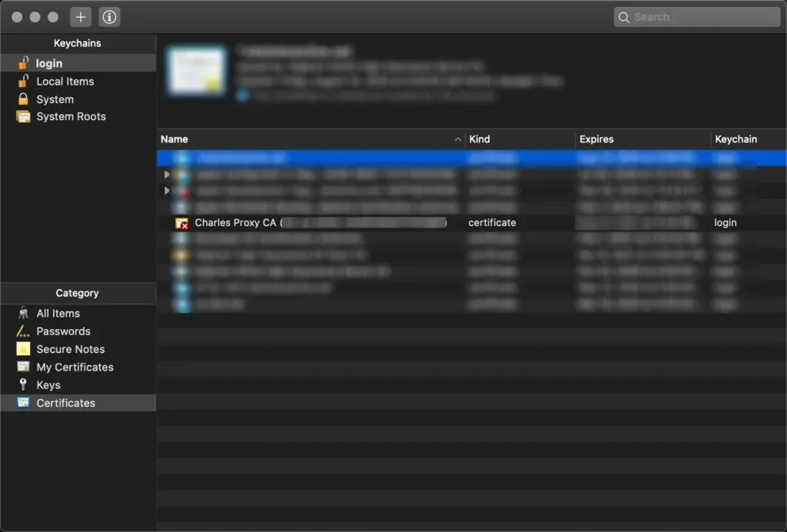Show the Certificates category
The height and width of the screenshot is (532, 787).
tap(78, 403)
